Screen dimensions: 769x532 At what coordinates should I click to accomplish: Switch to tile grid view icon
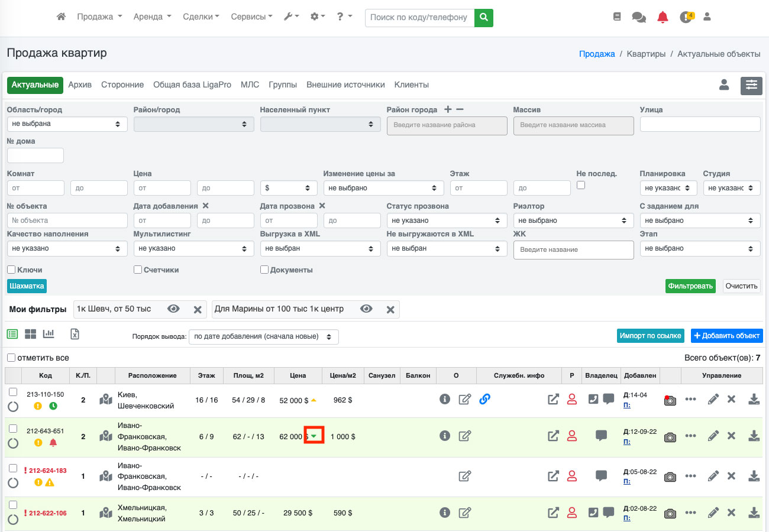point(30,334)
